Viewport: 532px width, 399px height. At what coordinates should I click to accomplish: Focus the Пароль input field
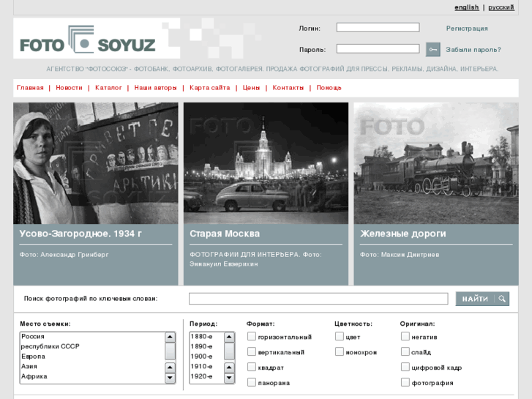378,49
